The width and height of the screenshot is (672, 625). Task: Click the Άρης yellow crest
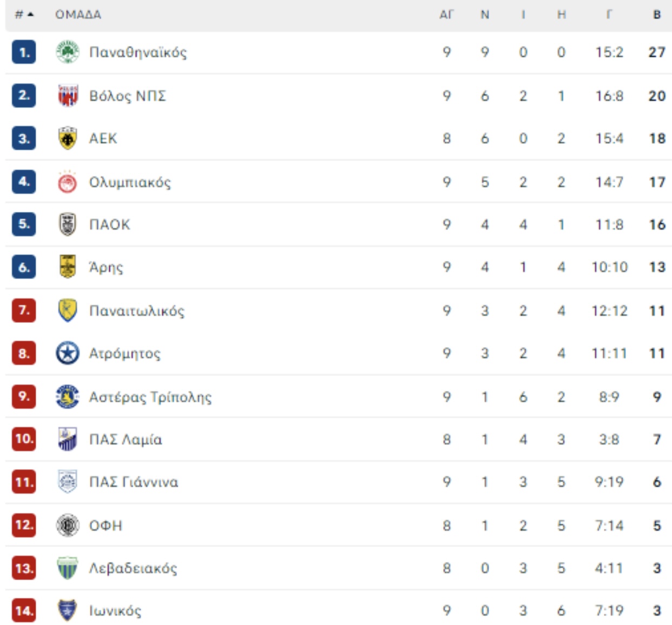point(68,267)
